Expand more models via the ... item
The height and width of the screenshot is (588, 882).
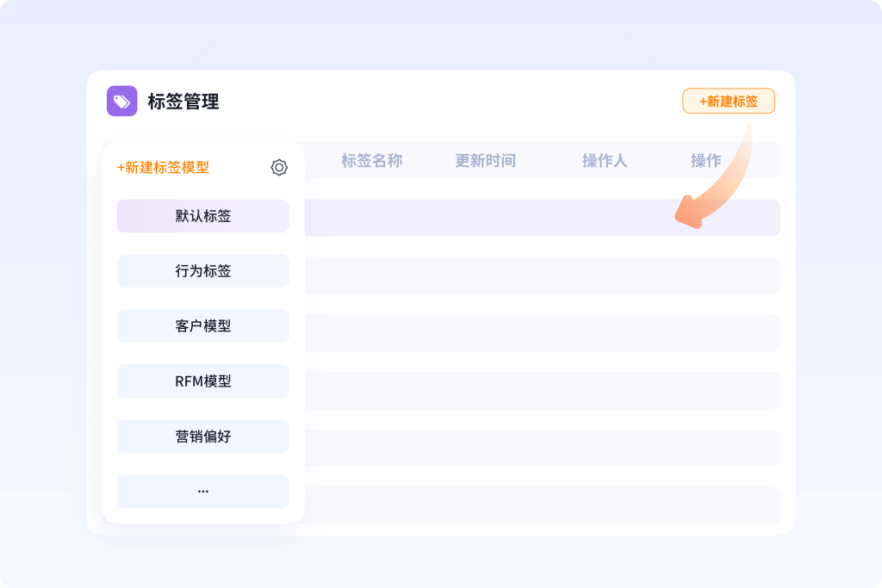(203, 492)
